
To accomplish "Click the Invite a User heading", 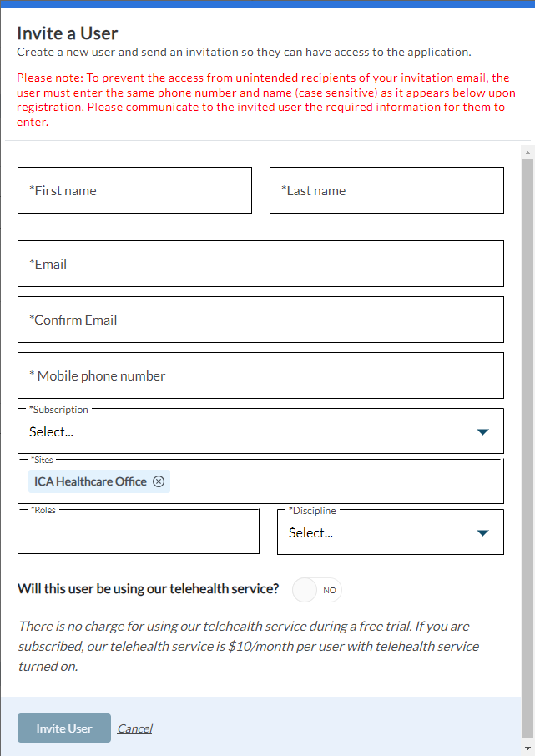I will coord(68,33).
